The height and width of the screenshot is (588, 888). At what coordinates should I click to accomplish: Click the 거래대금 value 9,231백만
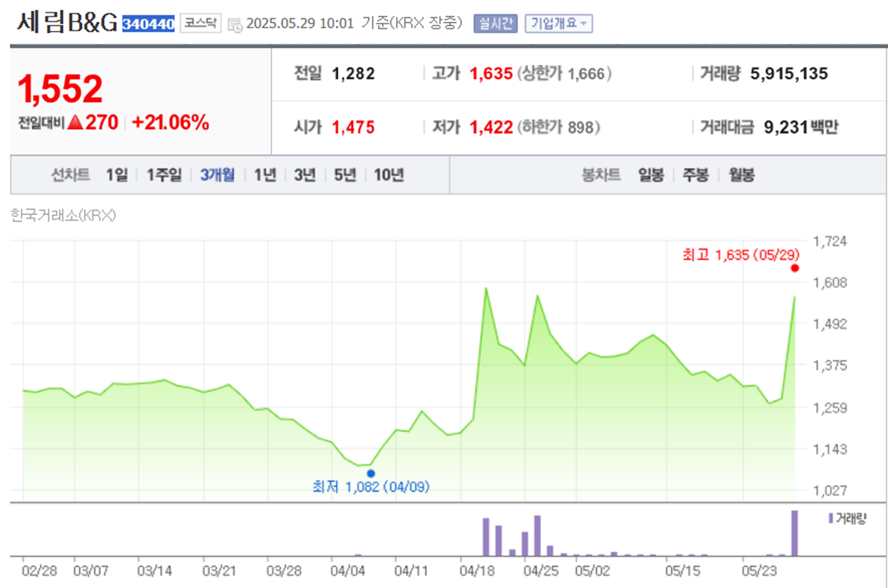pos(801,127)
